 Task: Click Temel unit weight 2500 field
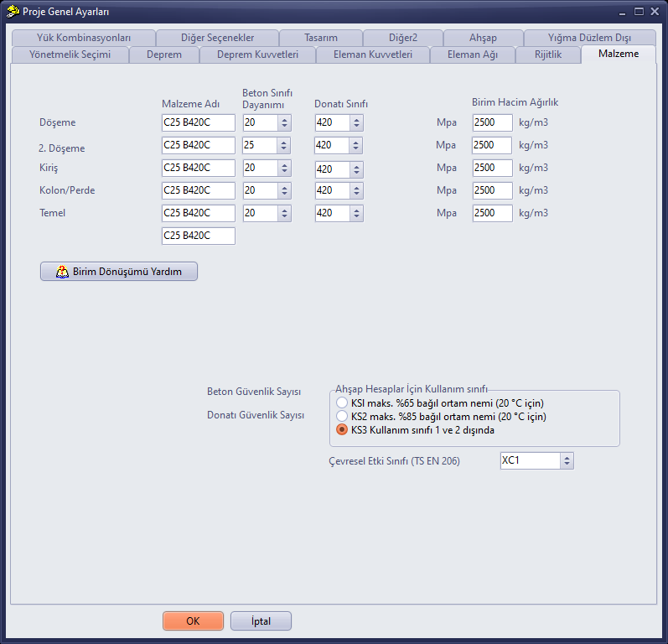[x=493, y=213]
